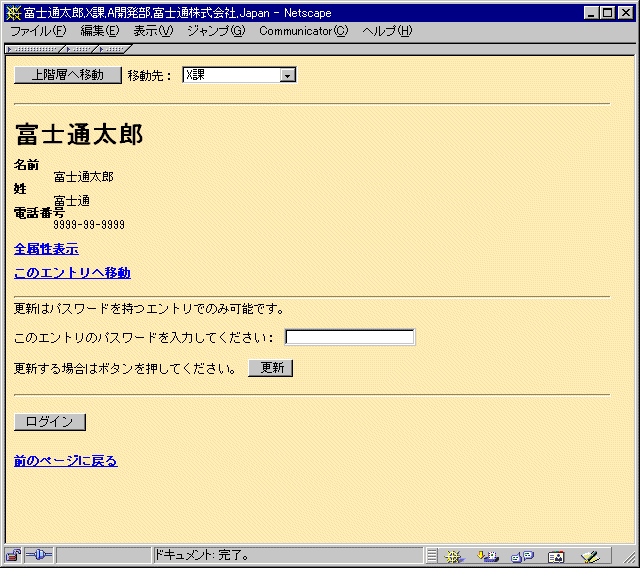Click the 富士通 surname value
Screen dimensions: 640x568
tap(71, 201)
